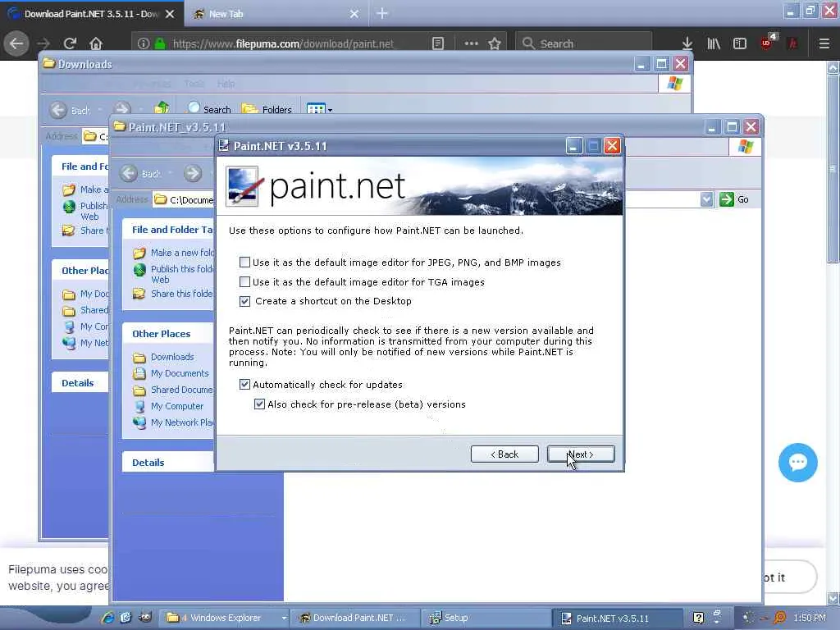Click the Windows Explorer taskbar group

[x=226, y=618]
